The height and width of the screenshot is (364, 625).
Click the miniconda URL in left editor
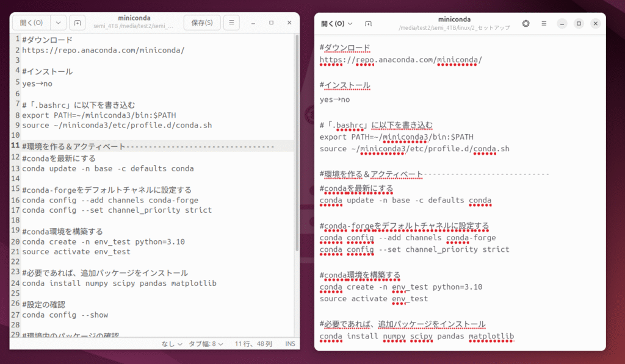point(103,50)
